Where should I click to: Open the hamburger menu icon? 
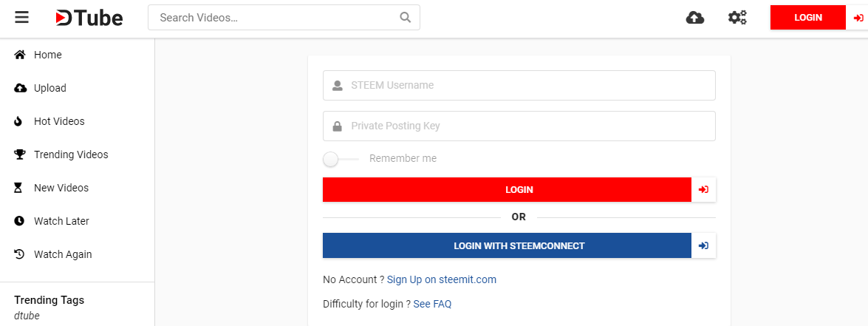coord(21,18)
